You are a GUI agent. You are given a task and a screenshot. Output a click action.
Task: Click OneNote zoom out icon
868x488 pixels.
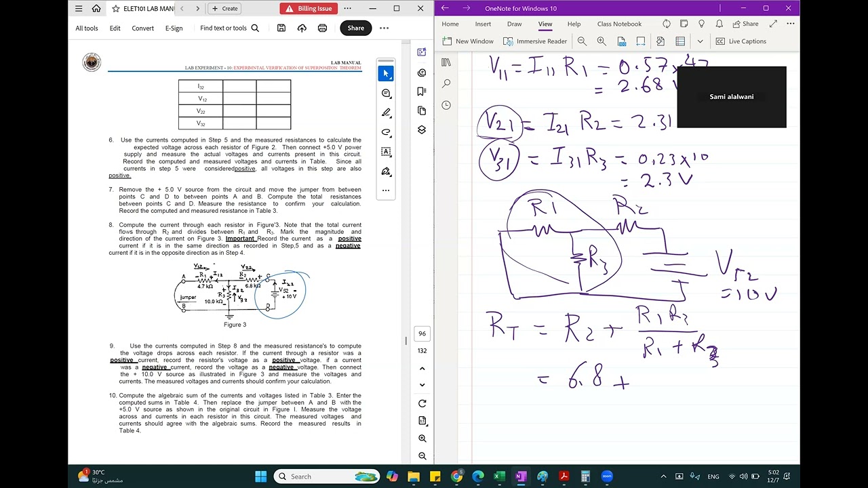[x=582, y=41]
